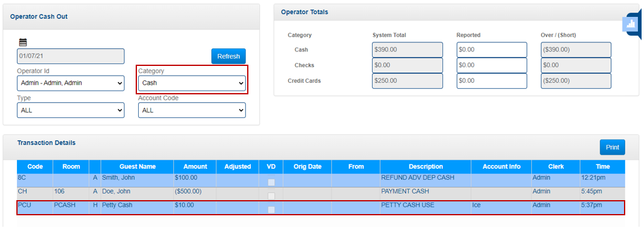
Task: Click the Checks Over/Short field
Action: (576, 65)
